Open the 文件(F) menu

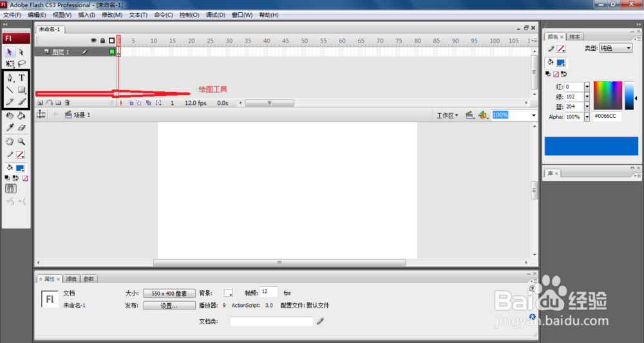(12, 15)
